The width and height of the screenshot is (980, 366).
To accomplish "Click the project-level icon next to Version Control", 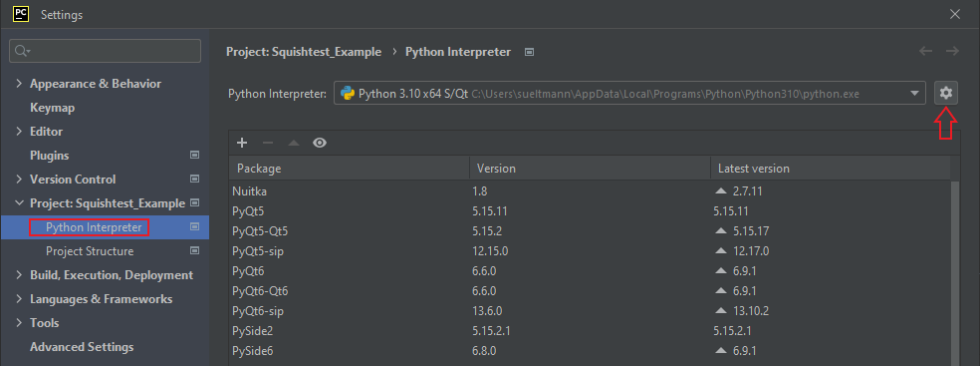I will pos(194,179).
